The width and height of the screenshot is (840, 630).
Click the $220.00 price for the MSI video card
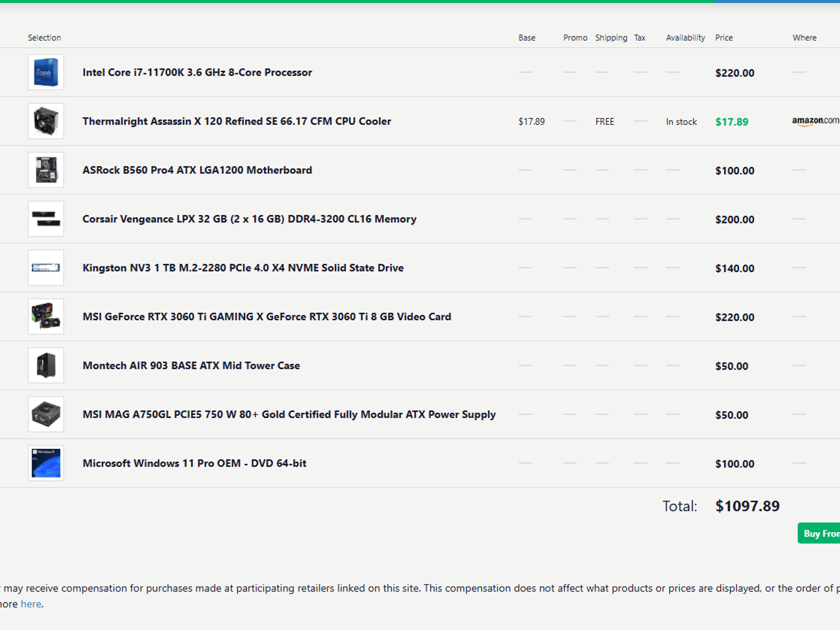(735, 317)
